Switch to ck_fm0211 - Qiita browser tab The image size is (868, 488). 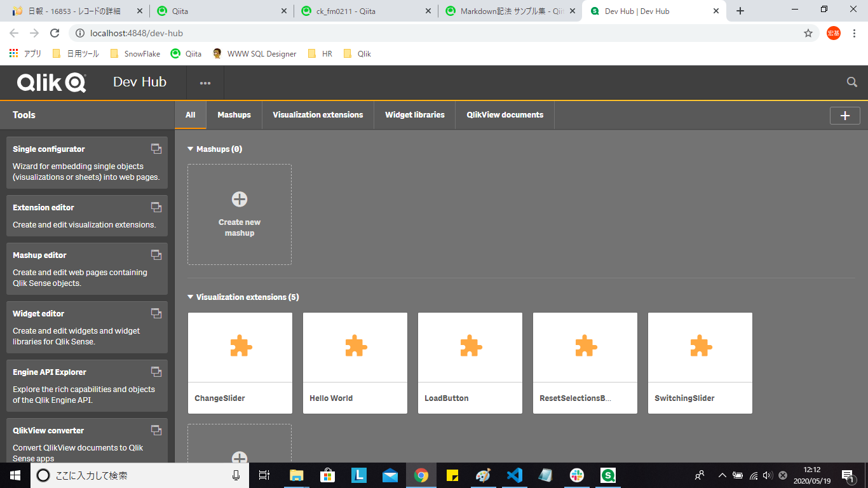point(366,11)
